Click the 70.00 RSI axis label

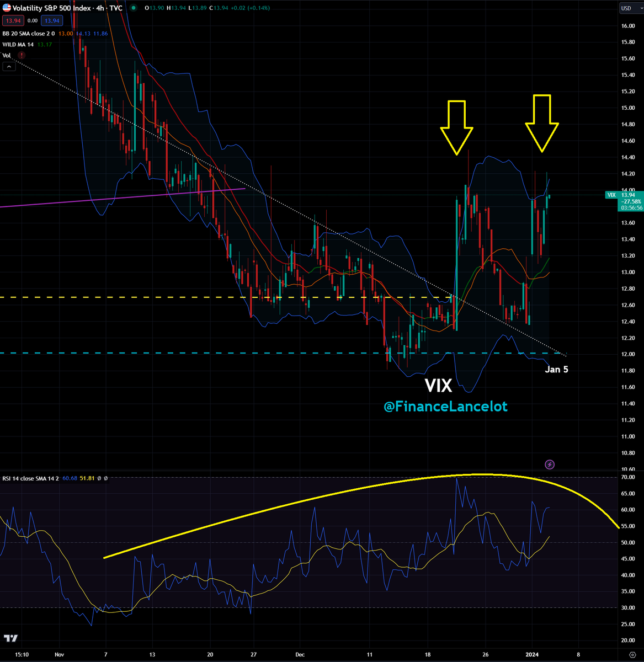click(x=627, y=477)
